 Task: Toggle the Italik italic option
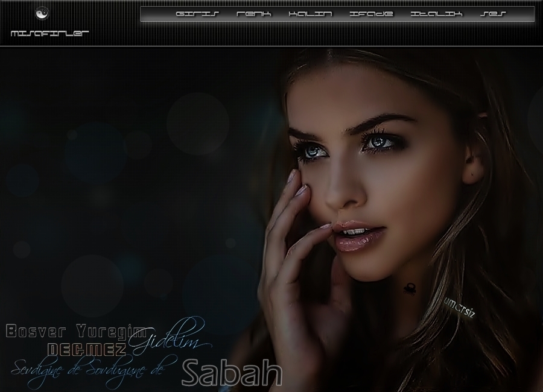[437, 14]
